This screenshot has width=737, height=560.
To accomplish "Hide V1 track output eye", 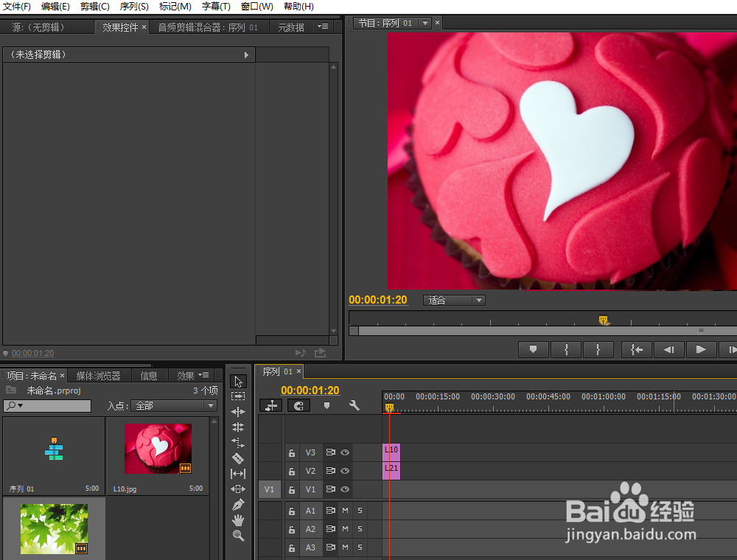I will pos(345,489).
